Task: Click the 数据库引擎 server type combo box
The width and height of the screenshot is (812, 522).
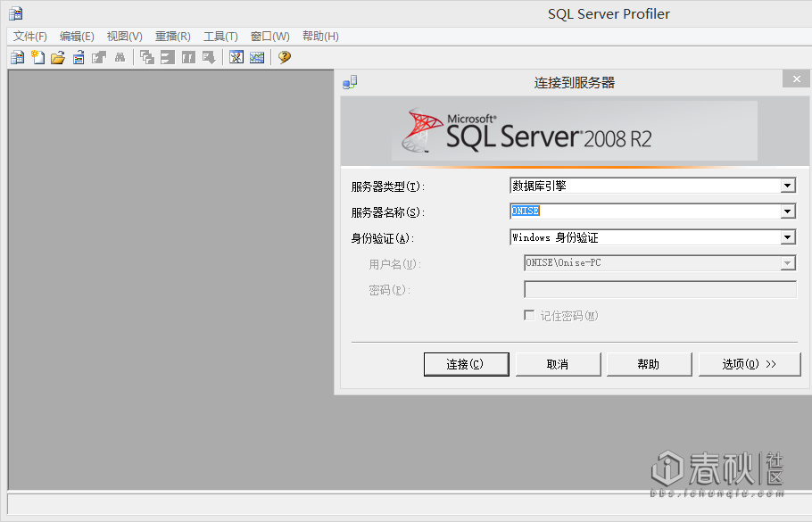Action: click(x=652, y=186)
